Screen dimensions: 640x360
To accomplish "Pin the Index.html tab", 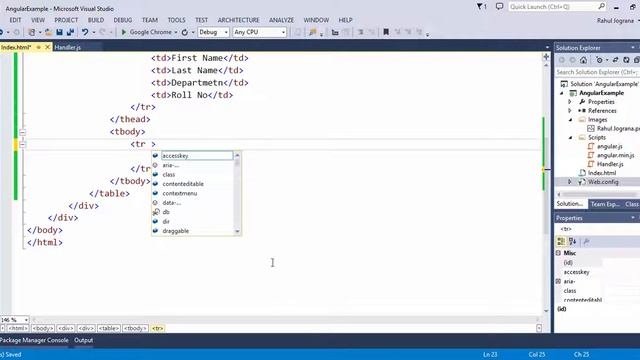I will coord(39,47).
